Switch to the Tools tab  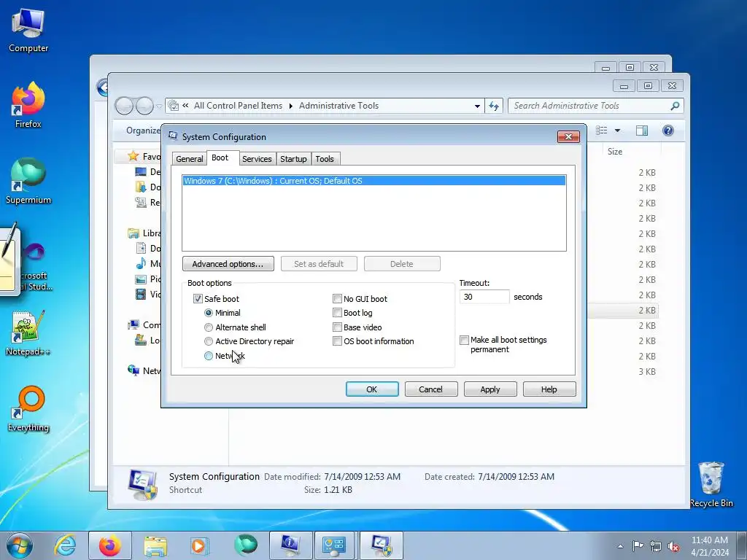(x=325, y=159)
